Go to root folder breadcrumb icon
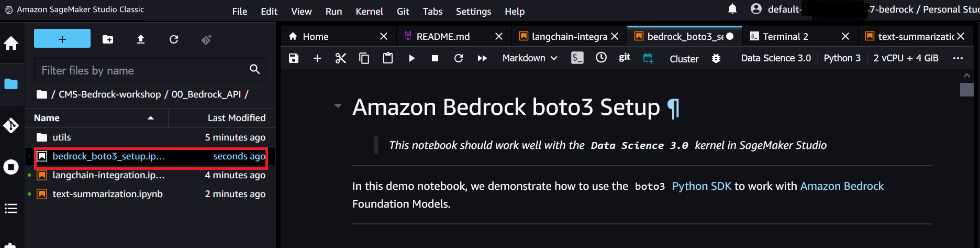 [42, 94]
